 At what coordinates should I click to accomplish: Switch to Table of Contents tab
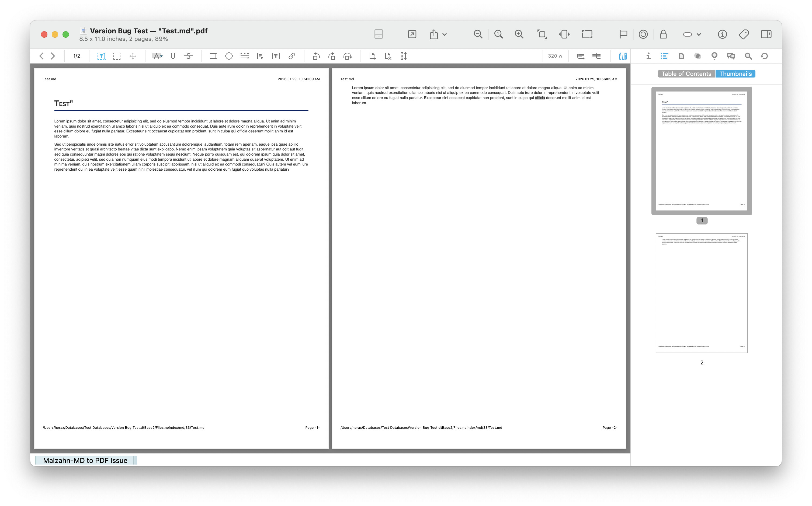click(686, 74)
